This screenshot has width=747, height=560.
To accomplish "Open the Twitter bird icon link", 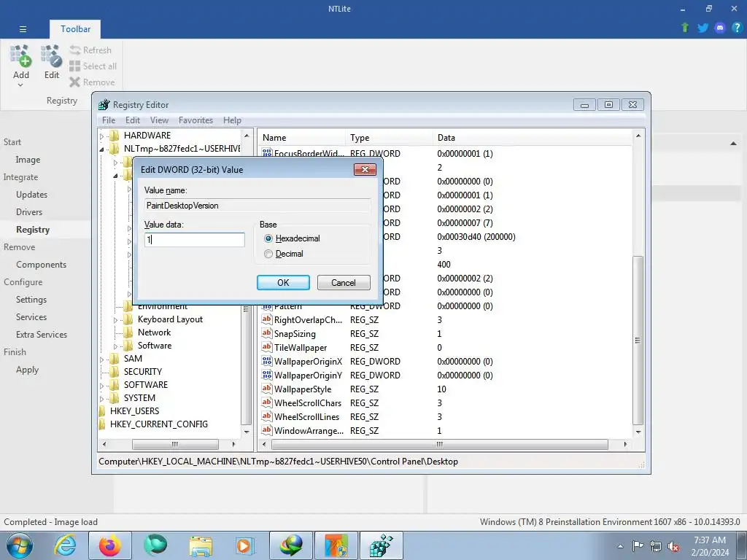I will [703, 28].
